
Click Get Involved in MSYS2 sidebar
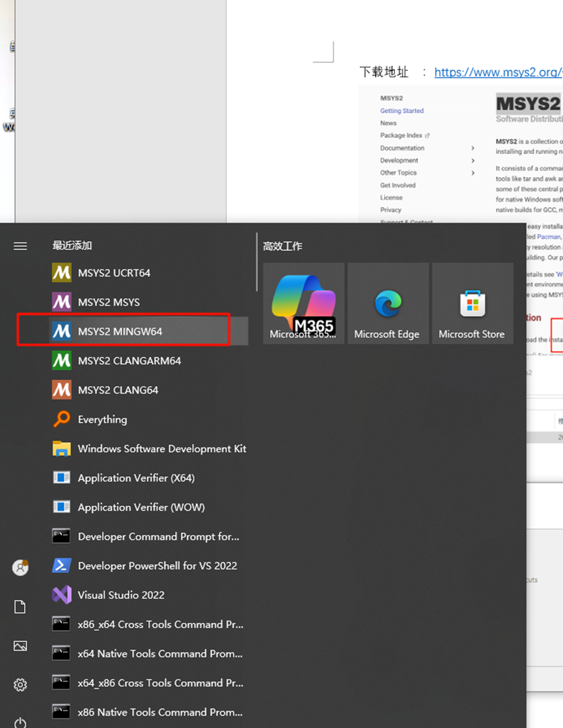(398, 185)
